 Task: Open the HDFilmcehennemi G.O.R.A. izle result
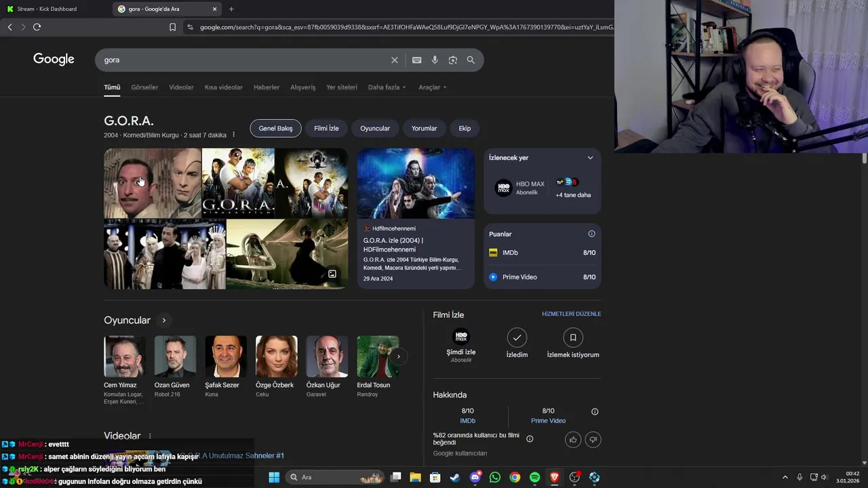(416, 218)
